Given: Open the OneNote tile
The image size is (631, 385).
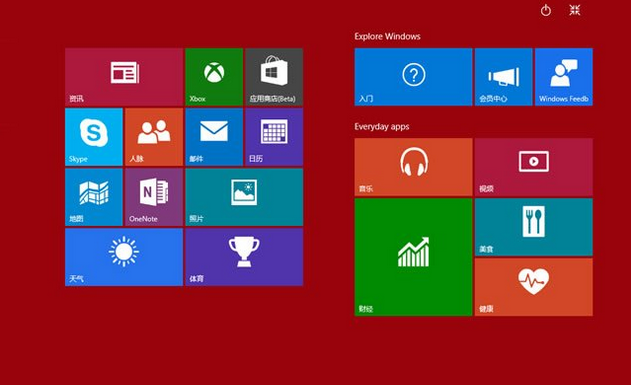Looking at the screenshot, I should pyautogui.click(x=154, y=197).
